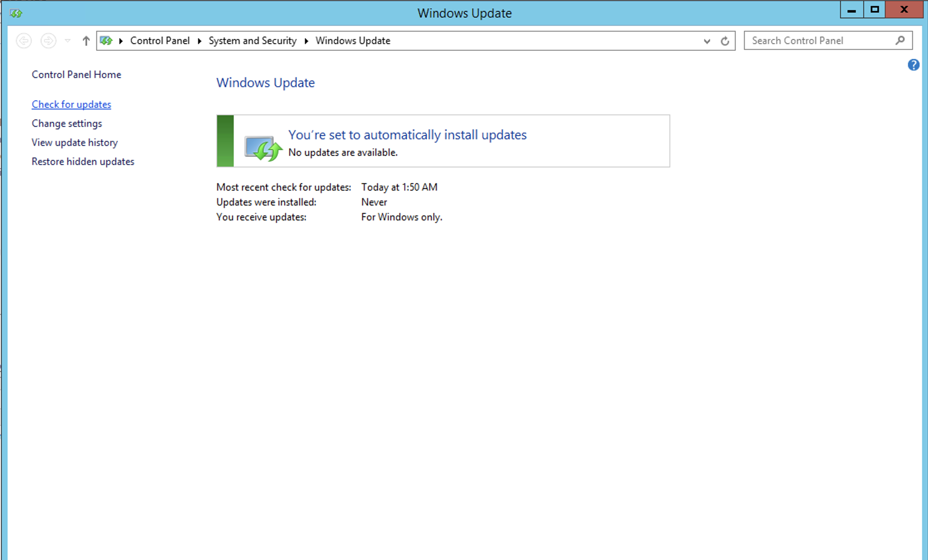
Task: Click "No updates are available." text
Action: point(343,152)
